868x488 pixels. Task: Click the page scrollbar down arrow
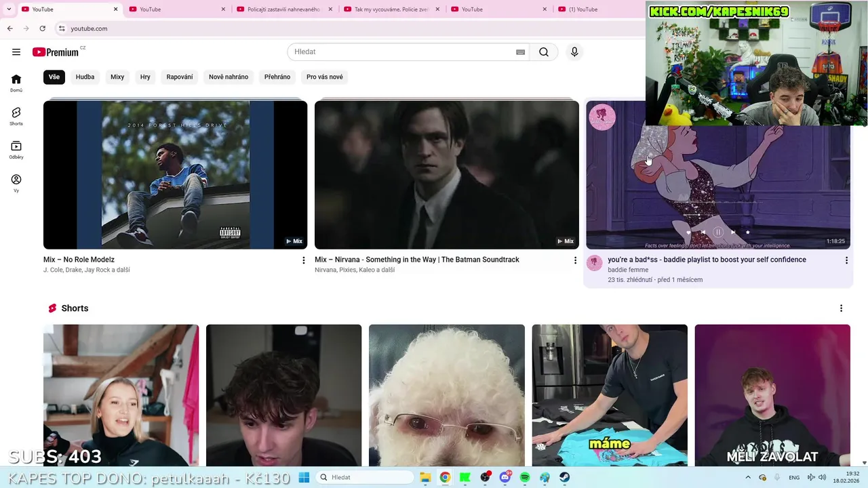[864, 463]
